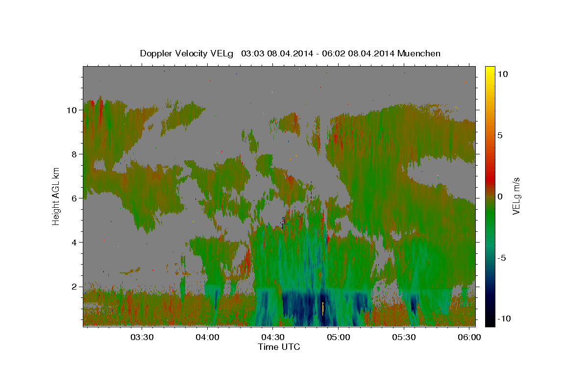
Task: Click the 05:00 time tick label
Action: coord(339,337)
